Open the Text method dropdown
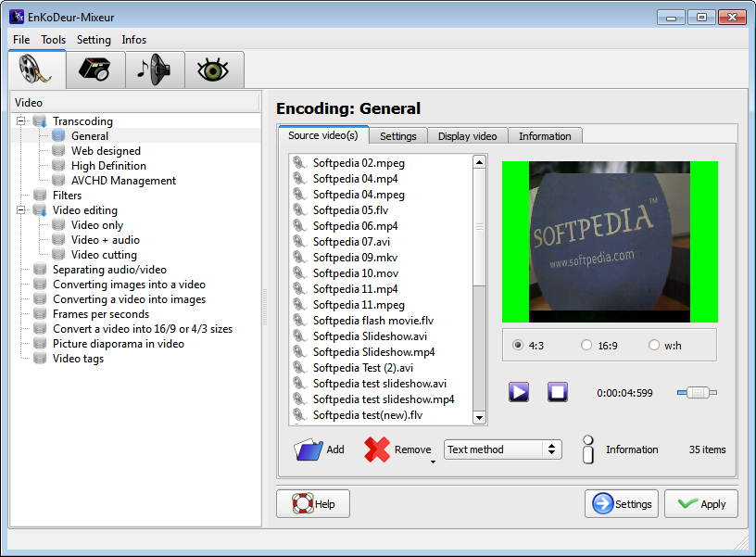756x557 pixels. coord(503,449)
